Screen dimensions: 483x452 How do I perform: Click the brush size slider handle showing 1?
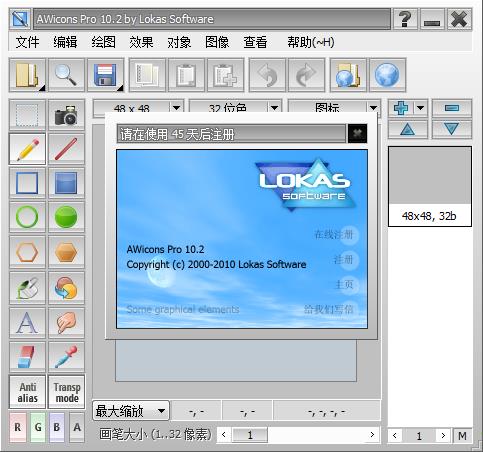tap(250, 435)
